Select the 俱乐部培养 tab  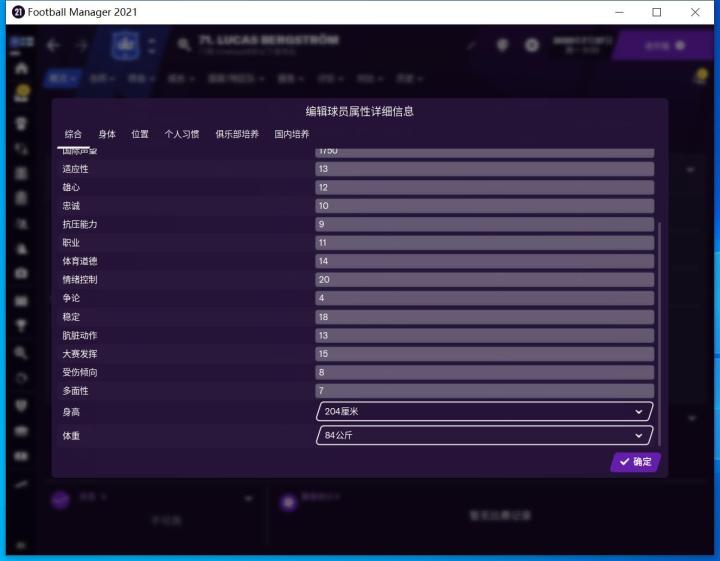(x=237, y=134)
